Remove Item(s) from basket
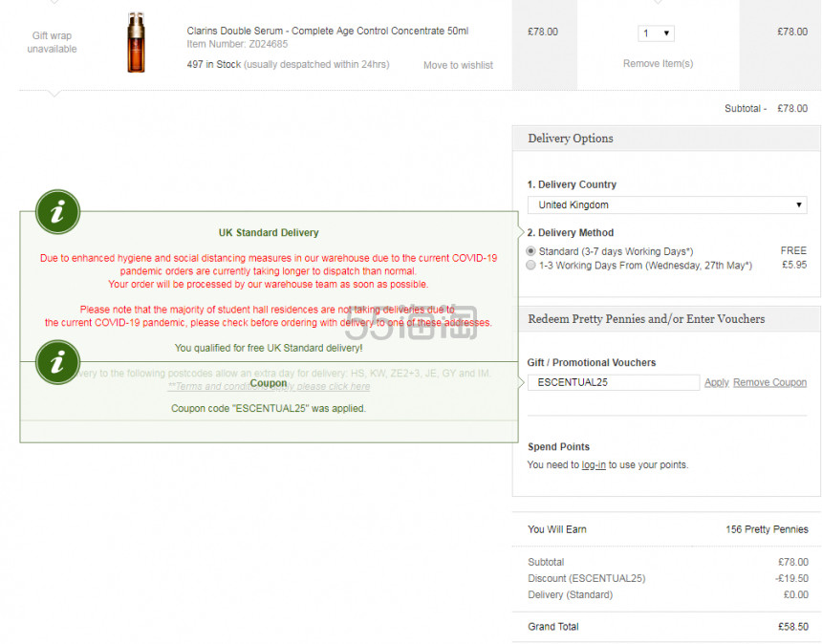Screen dimensions: 822x644 click(658, 63)
